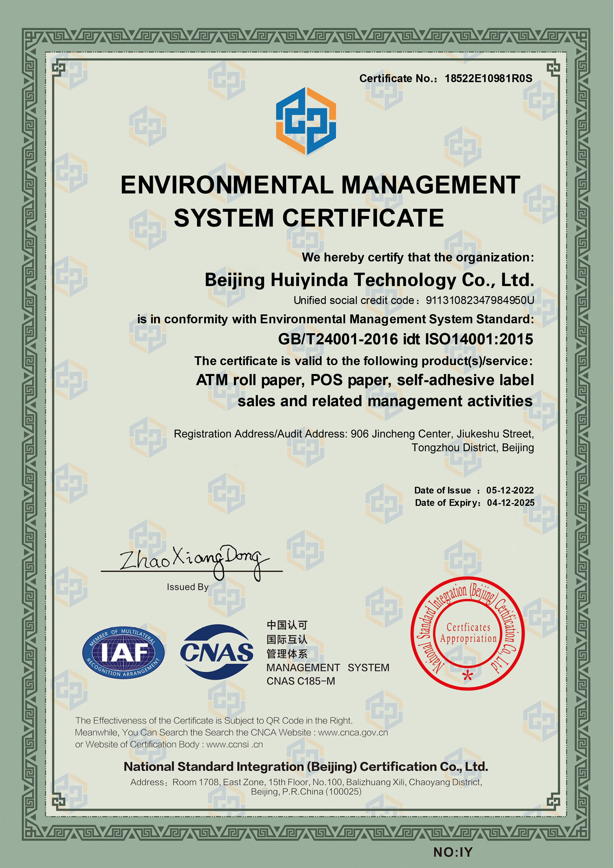Click the CNAS logo

click(x=217, y=652)
